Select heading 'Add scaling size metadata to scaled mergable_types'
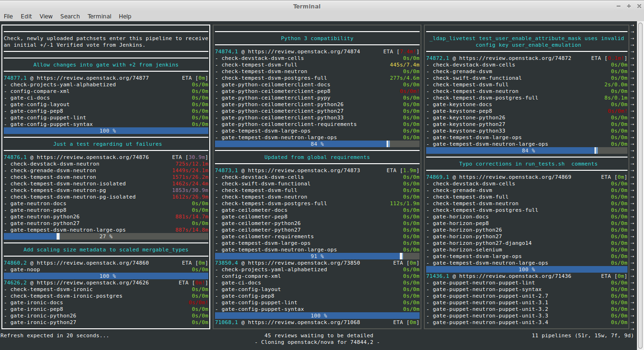The height and width of the screenshot is (350, 644). (x=106, y=250)
